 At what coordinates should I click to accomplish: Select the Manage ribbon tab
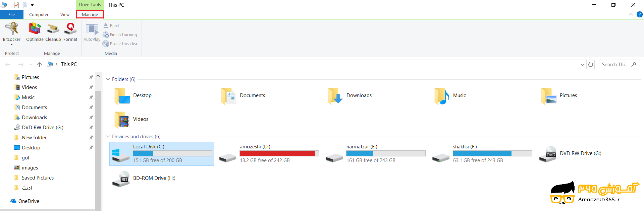[90, 14]
